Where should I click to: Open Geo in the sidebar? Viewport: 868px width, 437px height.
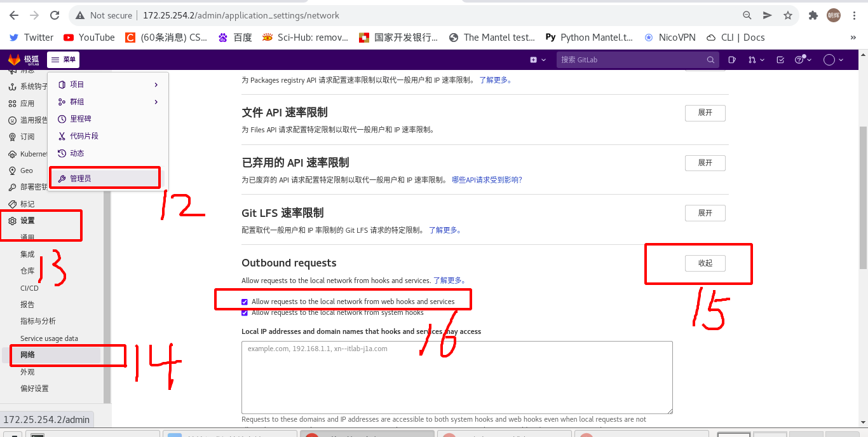20,170
